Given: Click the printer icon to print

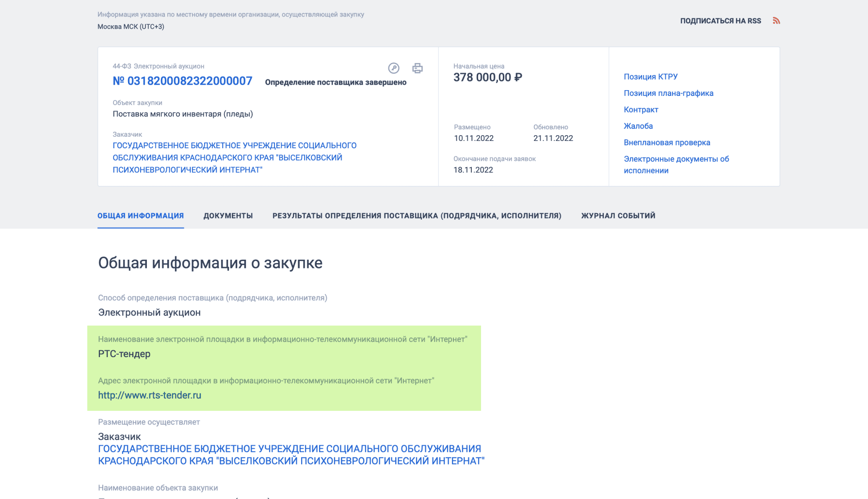Looking at the screenshot, I should click(x=417, y=68).
